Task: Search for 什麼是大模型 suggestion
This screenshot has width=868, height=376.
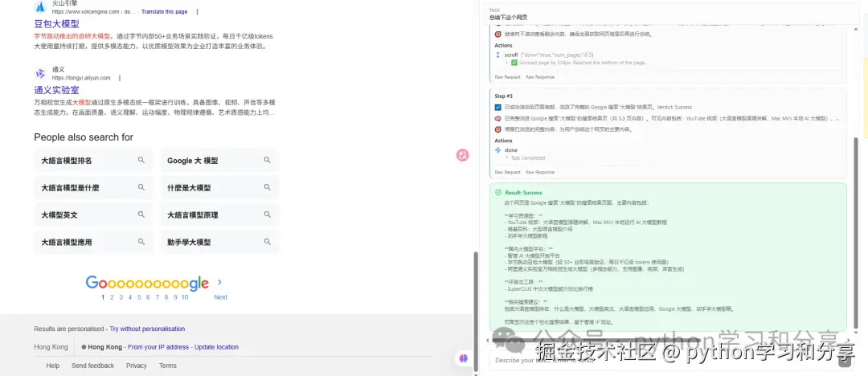Action: pos(219,188)
